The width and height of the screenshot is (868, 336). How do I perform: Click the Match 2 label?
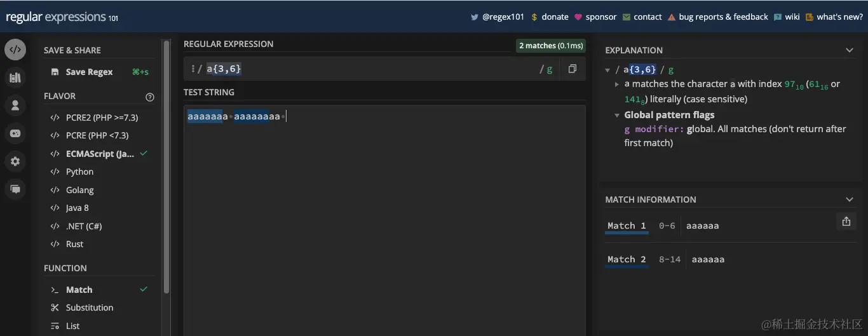tap(627, 259)
